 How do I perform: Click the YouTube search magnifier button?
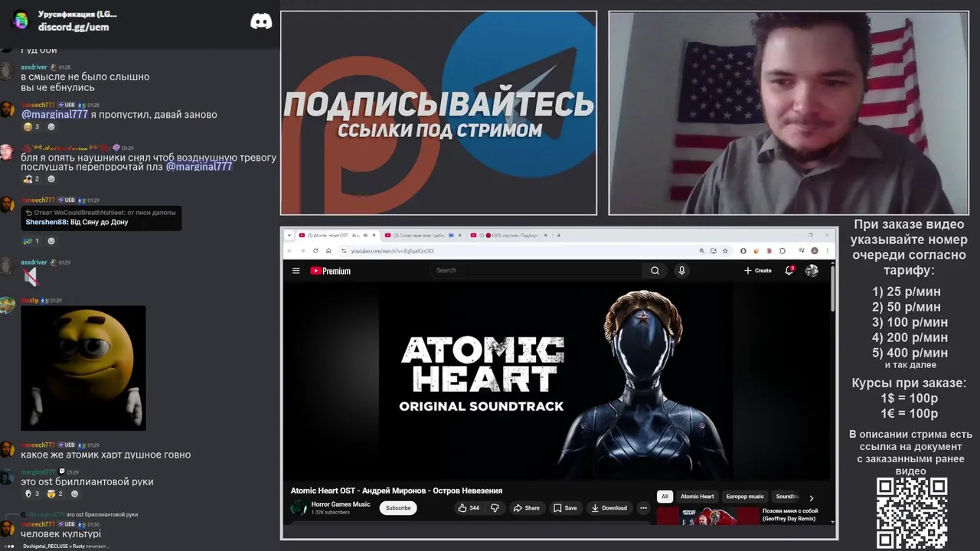click(655, 270)
